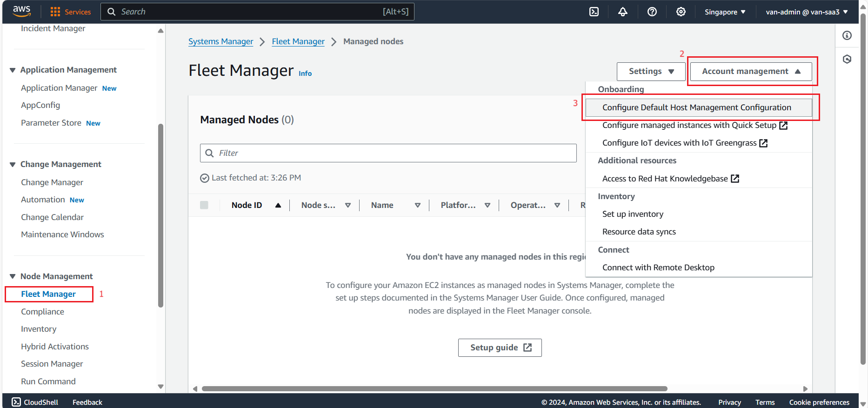Open Incident Manager in sidebar
Image resolution: width=868 pixels, height=408 pixels.
(53, 28)
